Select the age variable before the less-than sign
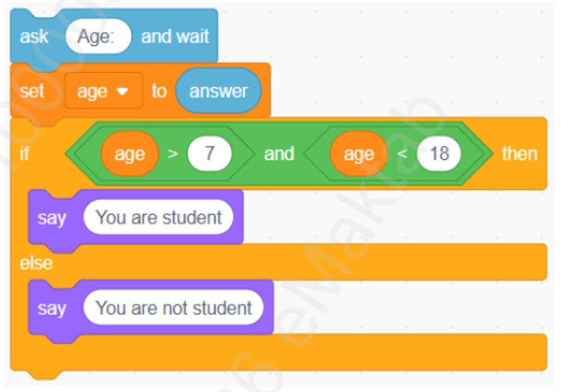 pos(358,154)
